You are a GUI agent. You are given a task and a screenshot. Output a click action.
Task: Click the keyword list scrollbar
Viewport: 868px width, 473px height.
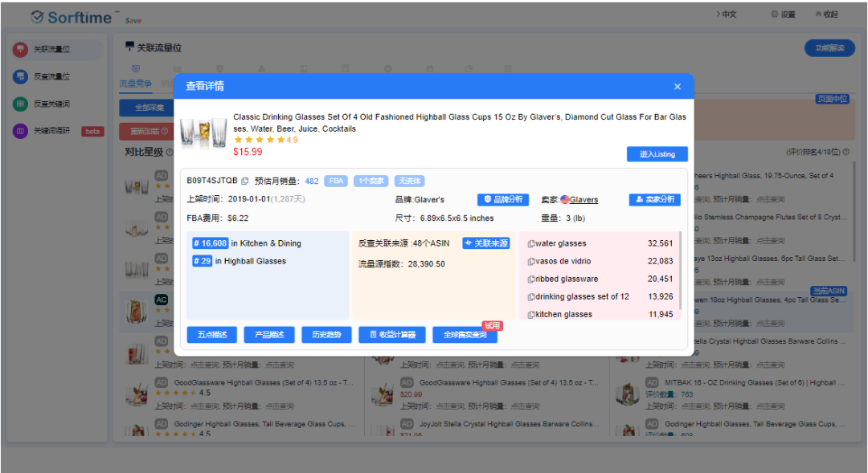click(679, 271)
